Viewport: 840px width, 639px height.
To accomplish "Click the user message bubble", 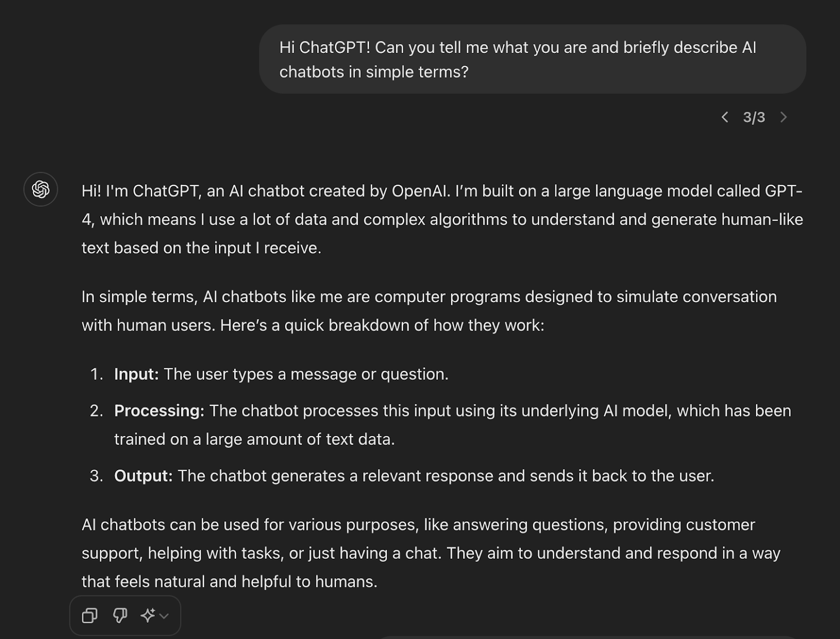I will [x=532, y=59].
